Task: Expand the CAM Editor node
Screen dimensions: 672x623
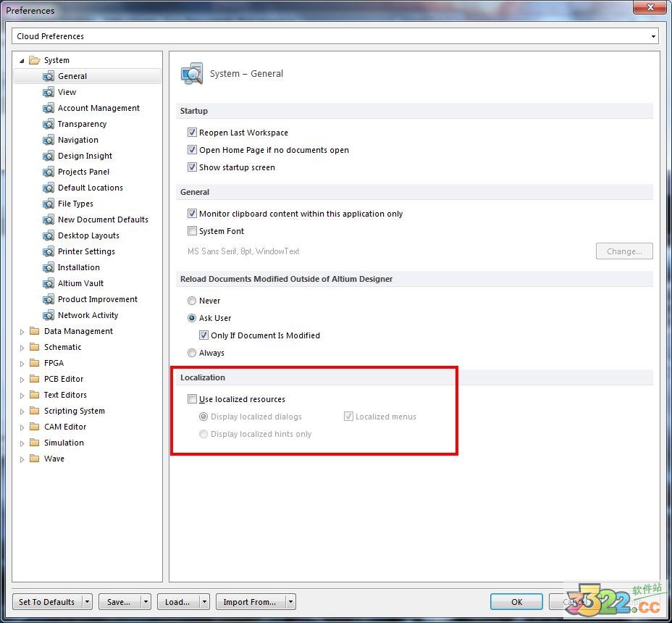Action: point(22,427)
